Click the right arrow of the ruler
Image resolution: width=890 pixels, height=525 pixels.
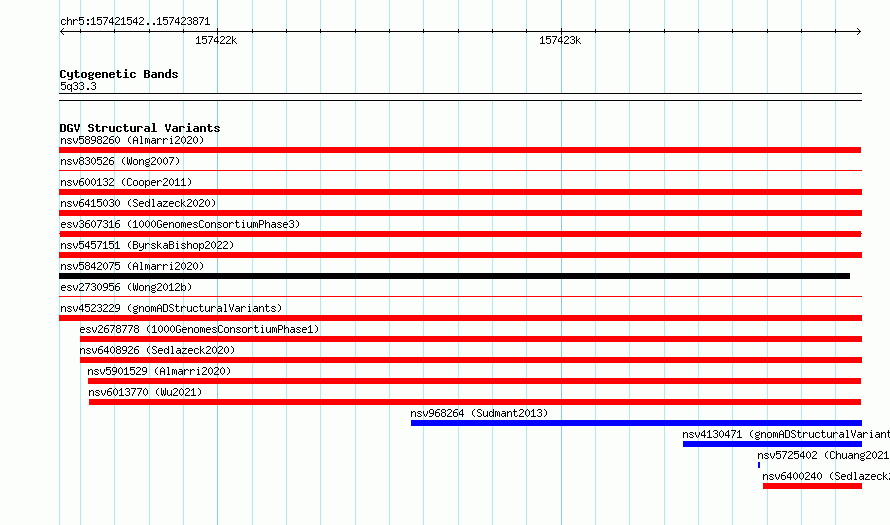859,31
